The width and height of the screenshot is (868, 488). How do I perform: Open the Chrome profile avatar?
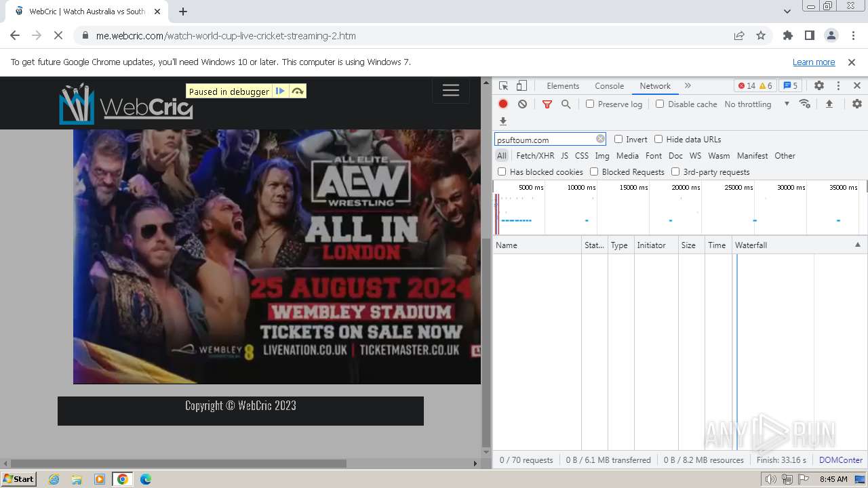(831, 35)
